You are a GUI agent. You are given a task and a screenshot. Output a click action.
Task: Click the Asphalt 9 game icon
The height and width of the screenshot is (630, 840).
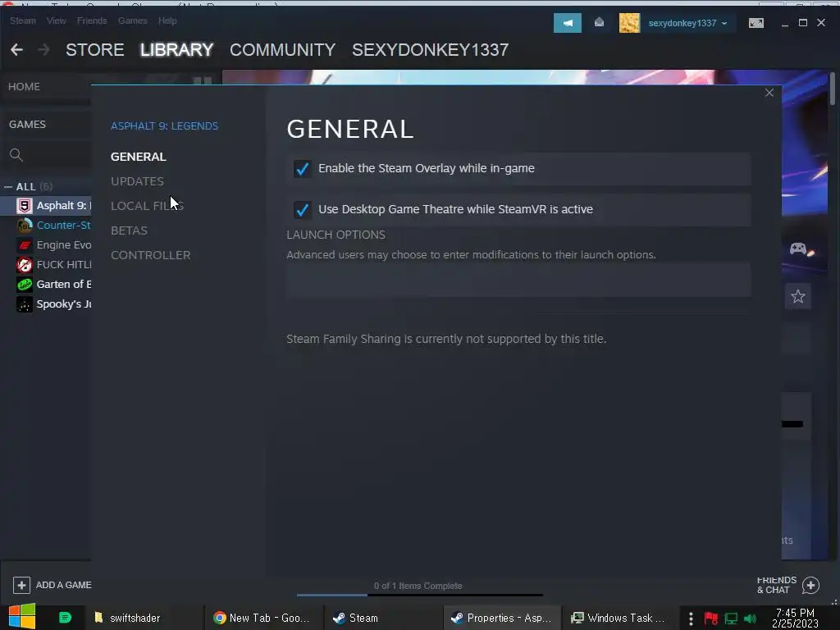(25, 206)
